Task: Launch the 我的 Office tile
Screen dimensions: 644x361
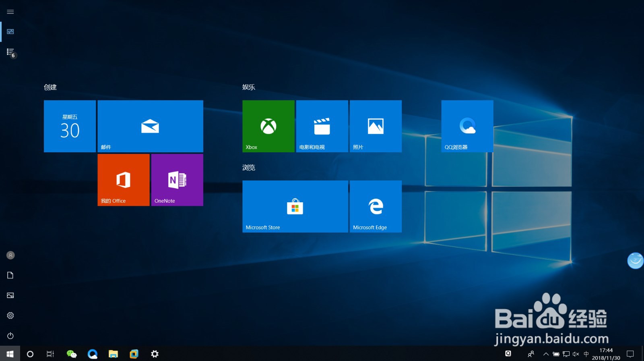Action: coord(124,180)
